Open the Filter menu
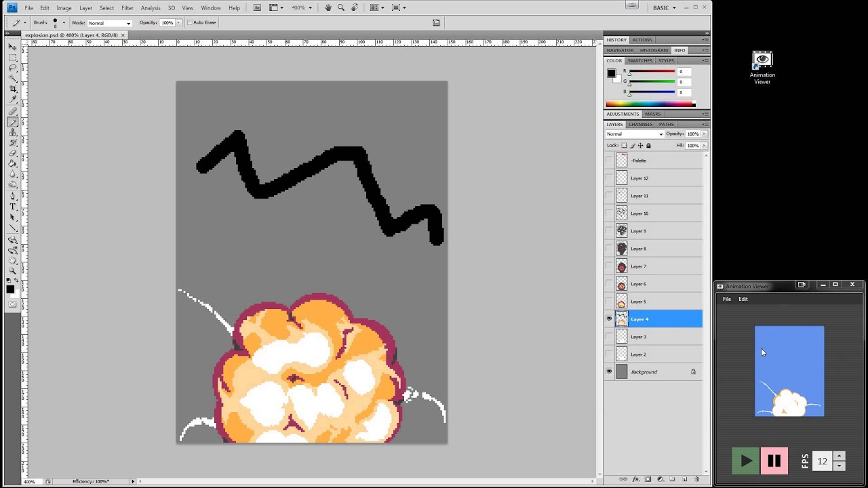The height and width of the screenshot is (488, 868). (127, 7)
